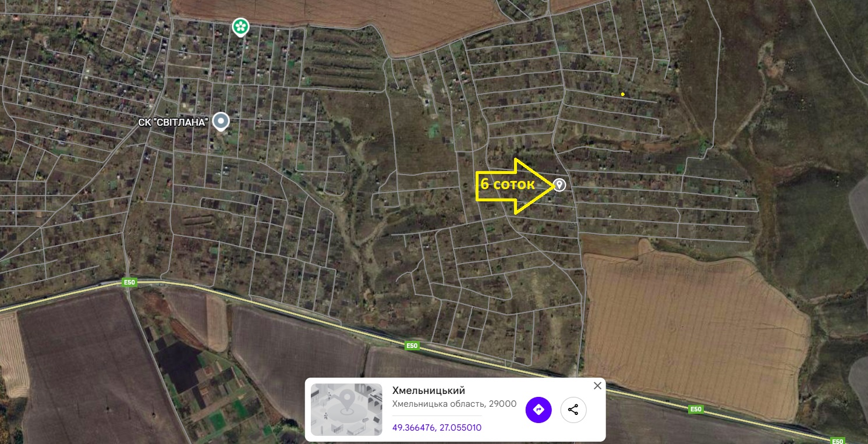The image size is (868, 444).
Task: Click the E50 shield right of the info card
Action: [696, 409]
